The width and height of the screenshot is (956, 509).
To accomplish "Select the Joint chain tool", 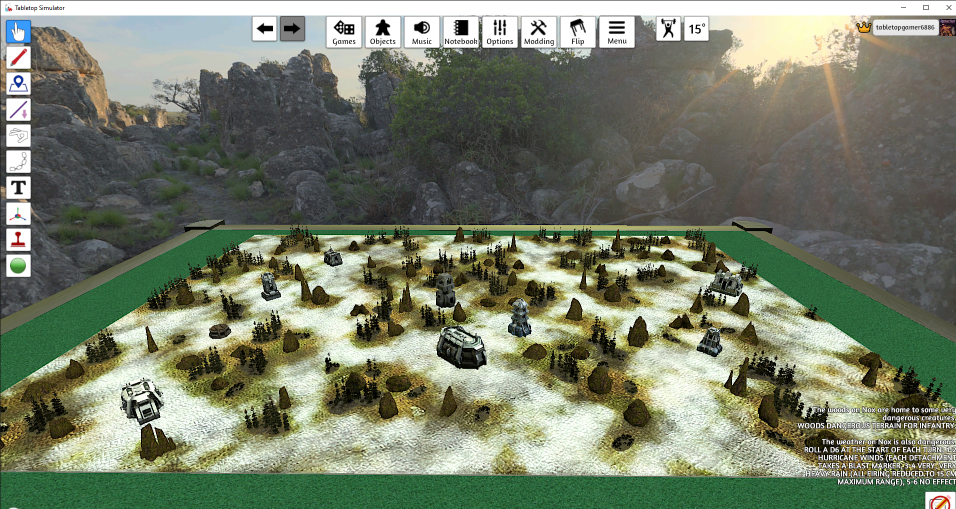I will point(18,162).
